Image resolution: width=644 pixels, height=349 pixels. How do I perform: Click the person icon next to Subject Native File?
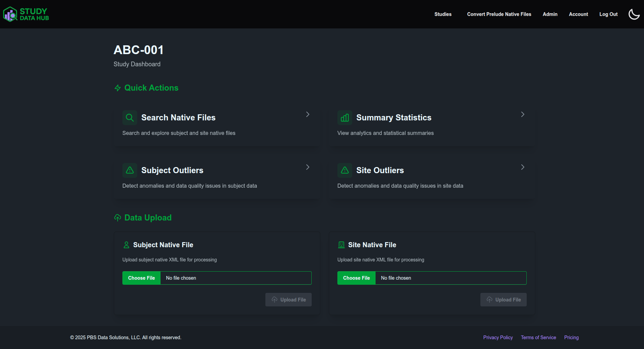click(x=126, y=245)
